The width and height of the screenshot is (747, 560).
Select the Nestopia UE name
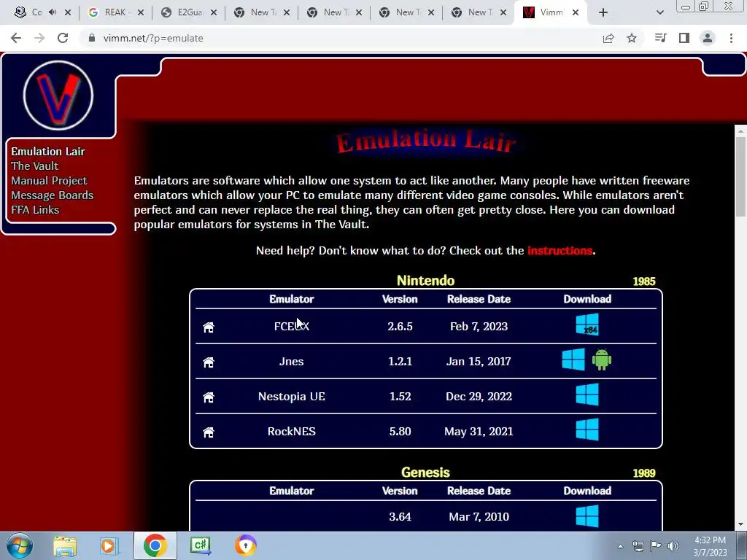pyautogui.click(x=292, y=396)
